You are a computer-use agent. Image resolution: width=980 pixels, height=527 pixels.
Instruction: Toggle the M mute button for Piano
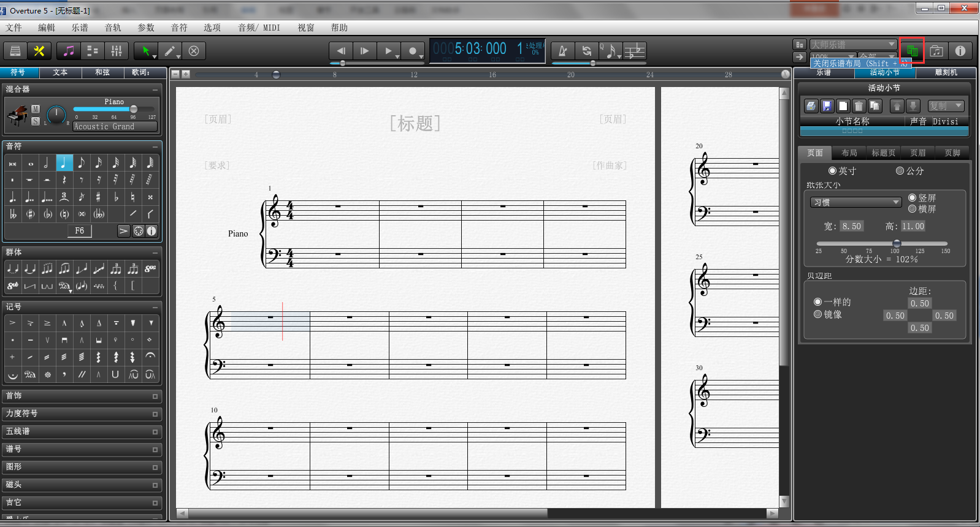click(36, 109)
